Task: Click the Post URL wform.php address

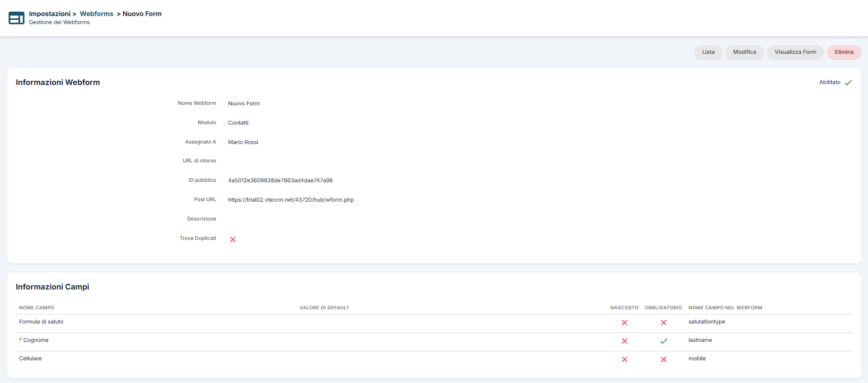Action: tap(291, 200)
